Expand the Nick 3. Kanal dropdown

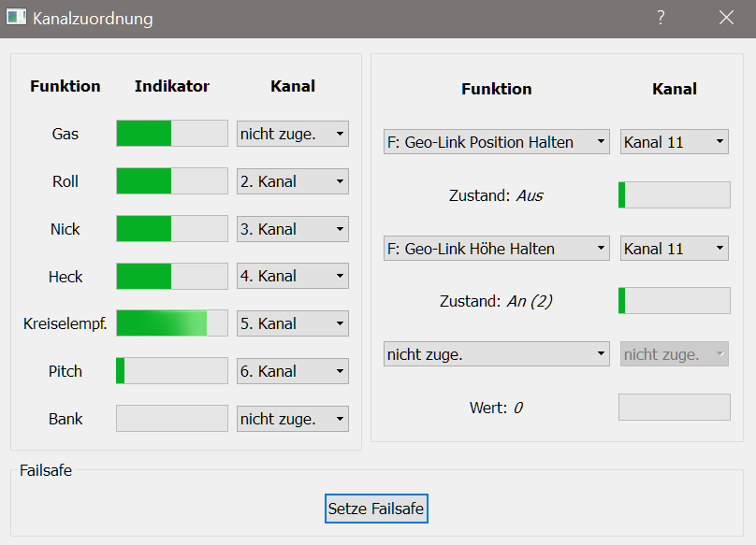click(x=292, y=229)
